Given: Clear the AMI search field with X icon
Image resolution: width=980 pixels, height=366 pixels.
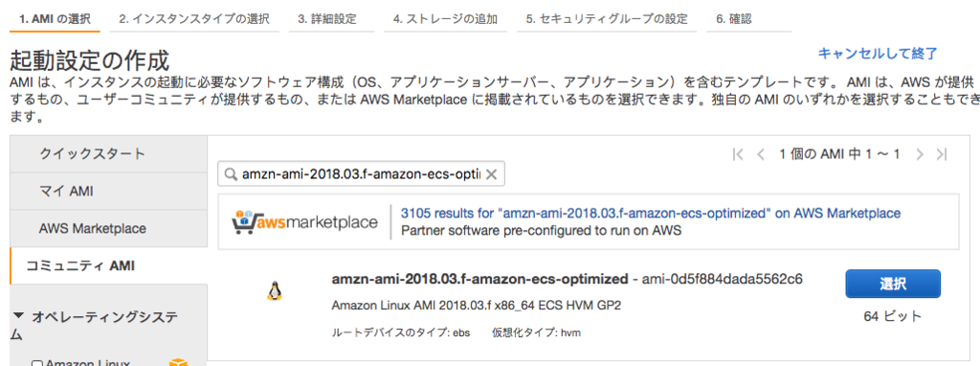Looking at the screenshot, I should [491, 175].
